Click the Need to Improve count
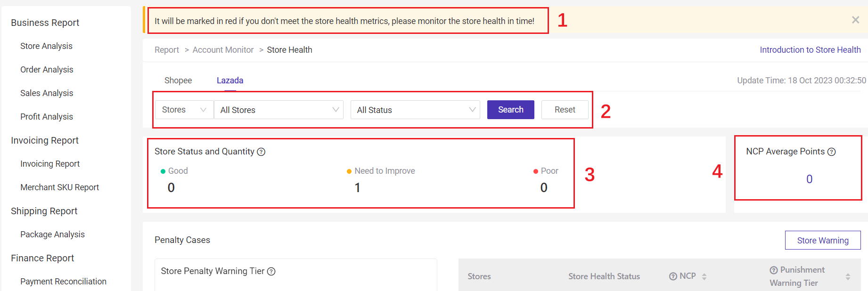This screenshot has height=291, width=868. 357,187
